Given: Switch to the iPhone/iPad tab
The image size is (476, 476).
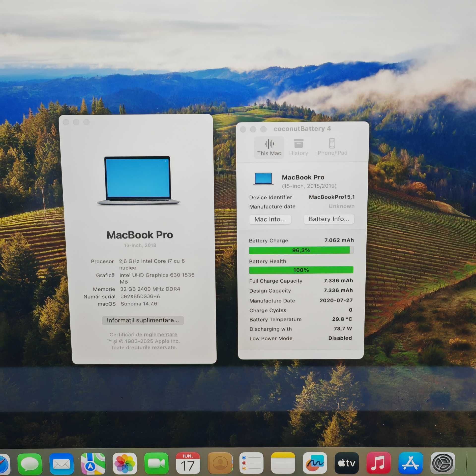Looking at the screenshot, I should [332, 147].
